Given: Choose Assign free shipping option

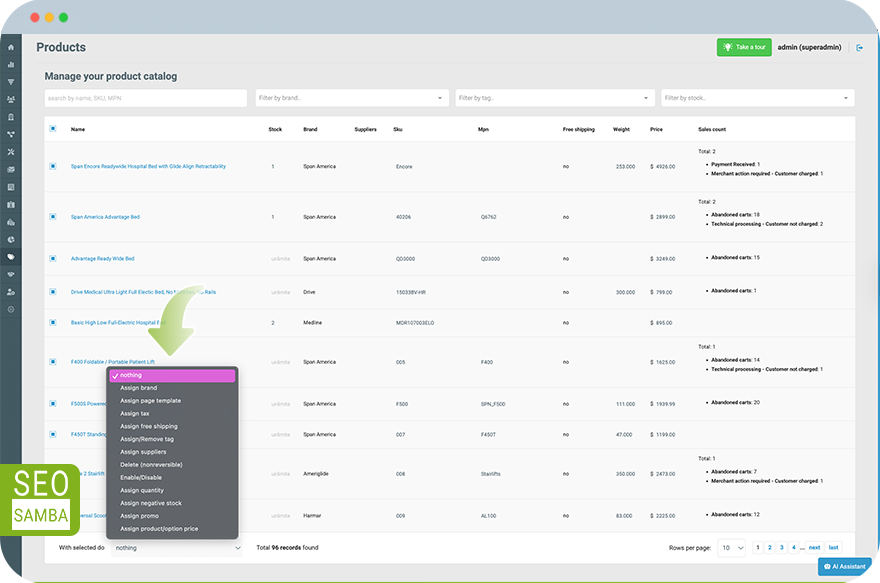Looking at the screenshot, I should click(149, 426).
